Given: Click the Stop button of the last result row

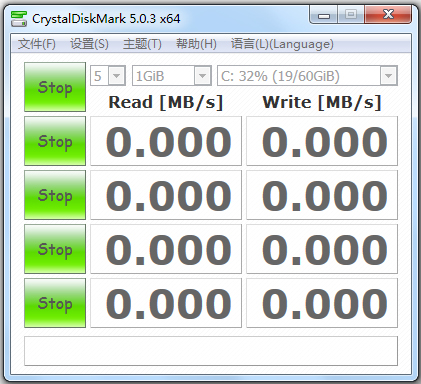Looking at the screenshot, I should coord(55,303).
